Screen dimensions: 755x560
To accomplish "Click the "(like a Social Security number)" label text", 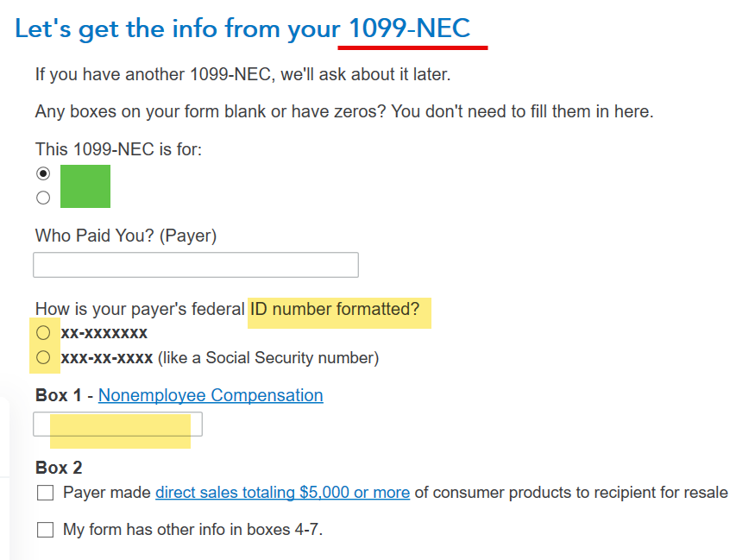I will (267, 357).
